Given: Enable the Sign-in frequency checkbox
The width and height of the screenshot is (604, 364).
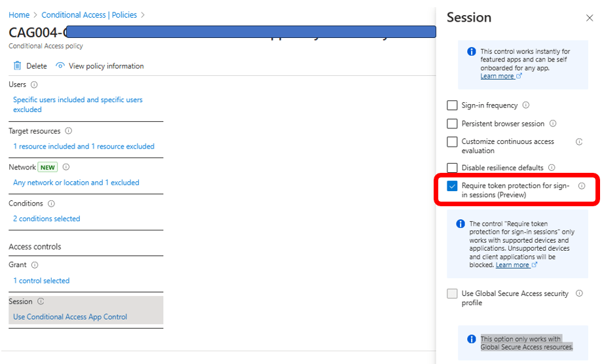Looking at the screenshot, I should [x=452, y=105].
